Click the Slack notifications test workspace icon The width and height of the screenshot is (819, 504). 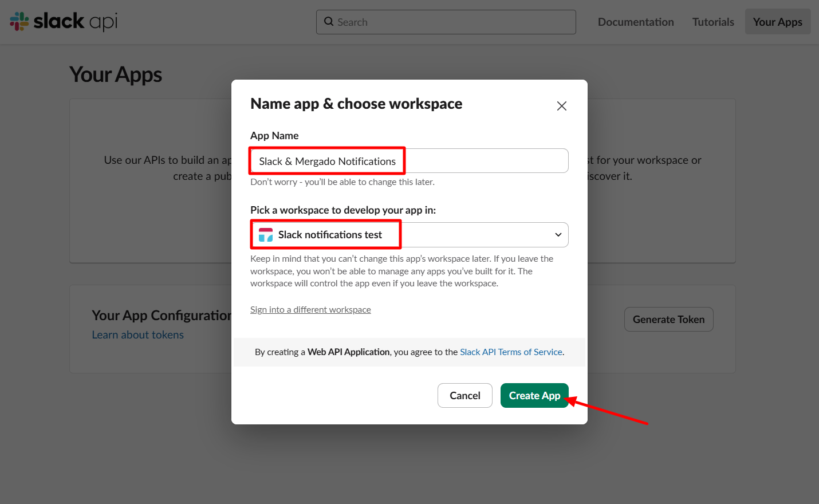coord(266,235)
